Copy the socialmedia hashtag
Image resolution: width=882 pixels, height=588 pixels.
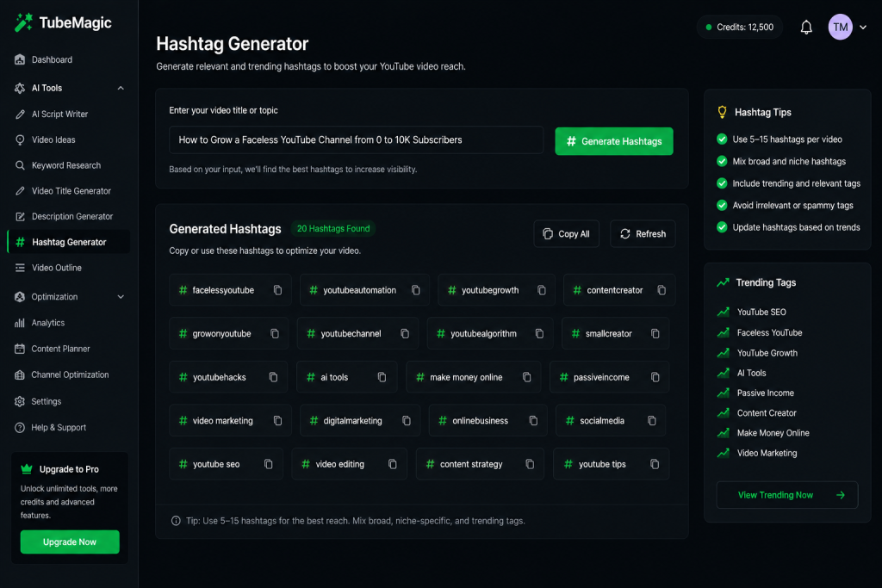click(652, 420)
